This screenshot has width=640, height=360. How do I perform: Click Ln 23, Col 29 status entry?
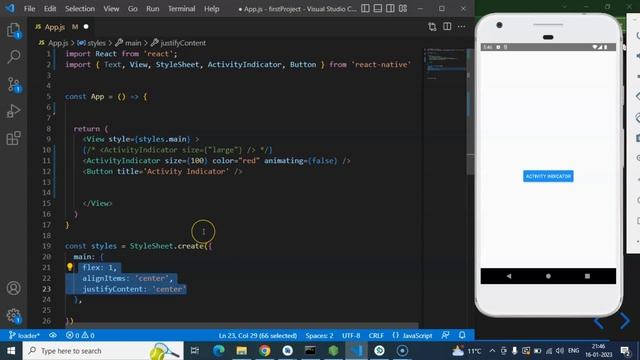click(x=258, y=336)
